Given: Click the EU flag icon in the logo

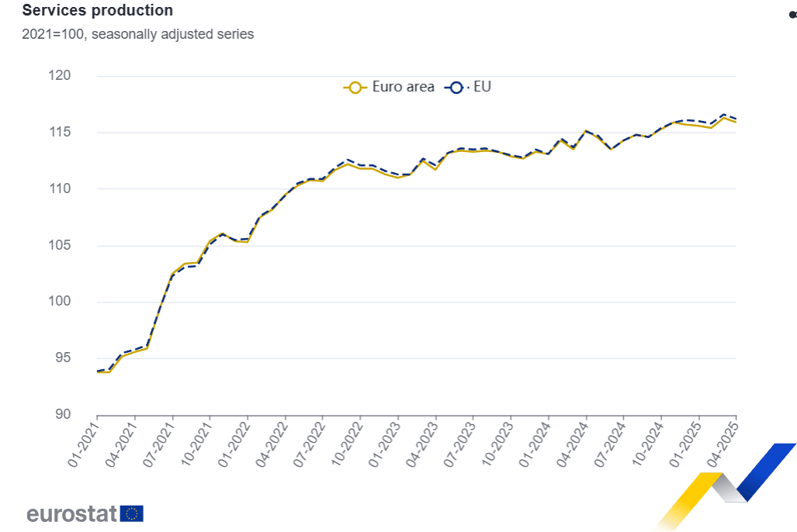Looking at the screenshot, I should (x=132, y=513).
